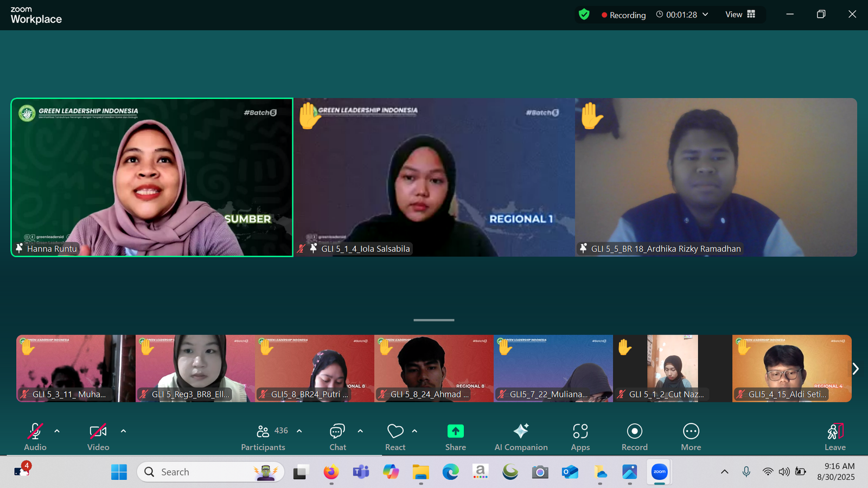Unmute the microphone Audio button
868x488 pixels.
pyautogui.click(x=35, y=436)
